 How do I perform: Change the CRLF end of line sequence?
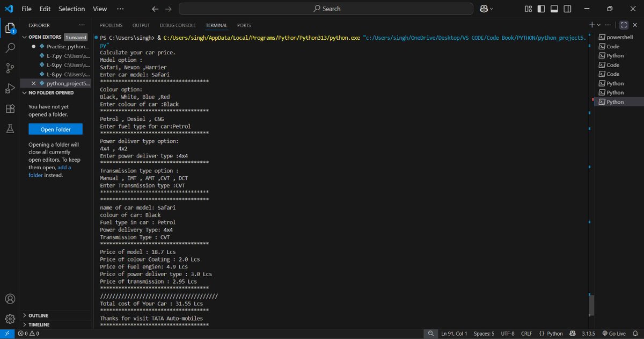click(x=527, y=334)
